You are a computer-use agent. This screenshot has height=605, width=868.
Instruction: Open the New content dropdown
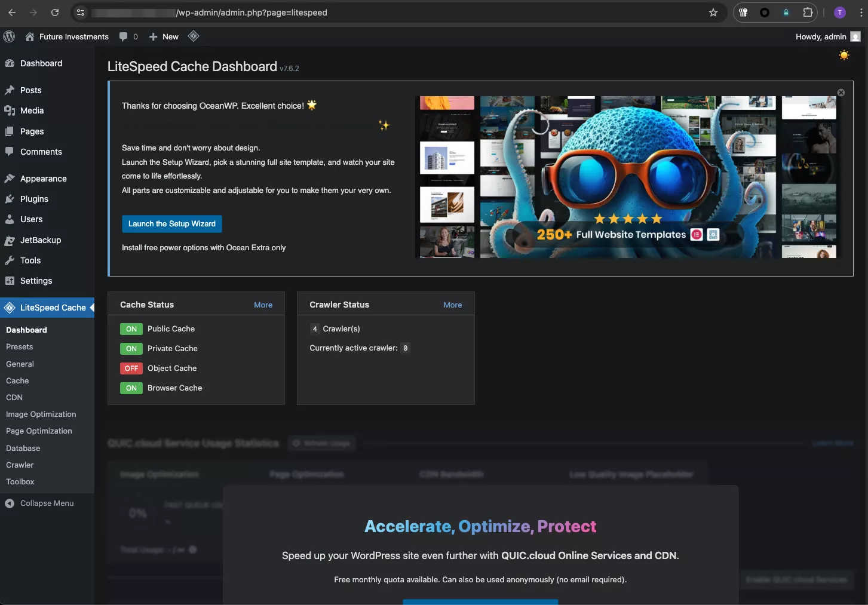164,36
